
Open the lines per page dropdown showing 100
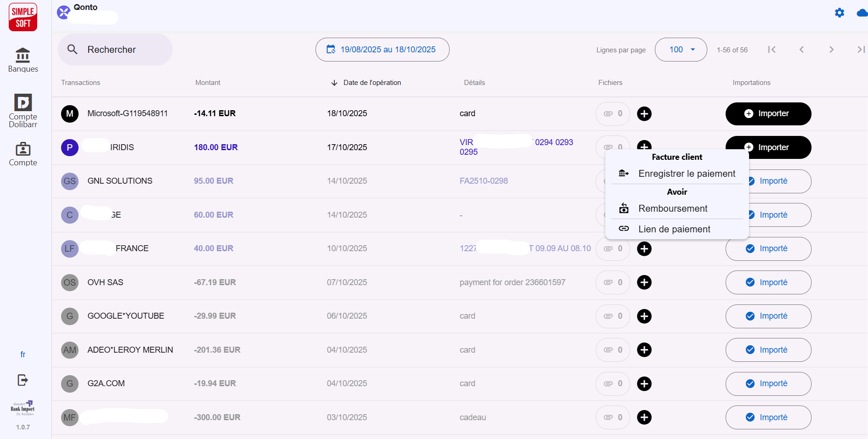681,49
